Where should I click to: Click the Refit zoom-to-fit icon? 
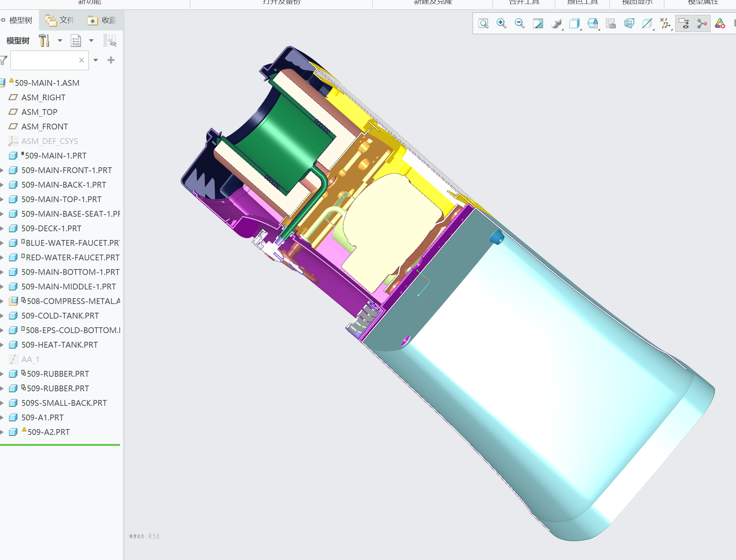pos(484,24)
